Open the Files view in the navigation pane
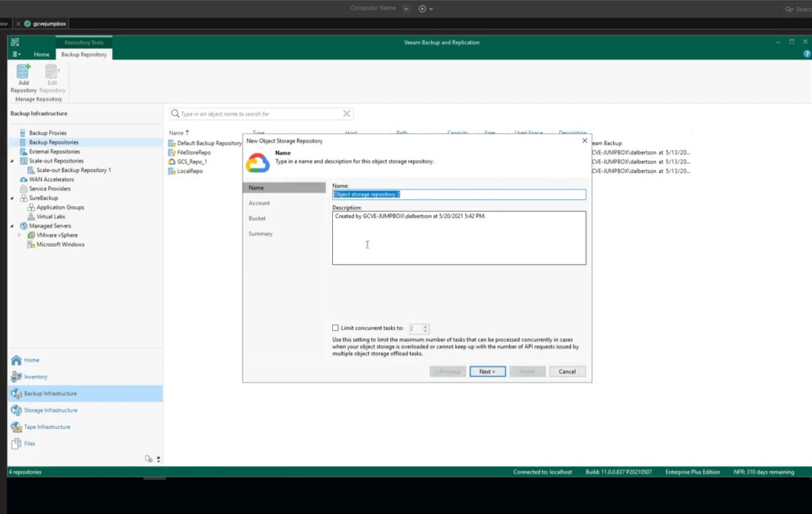The image size is (812, 514). (x=86, y=443)
